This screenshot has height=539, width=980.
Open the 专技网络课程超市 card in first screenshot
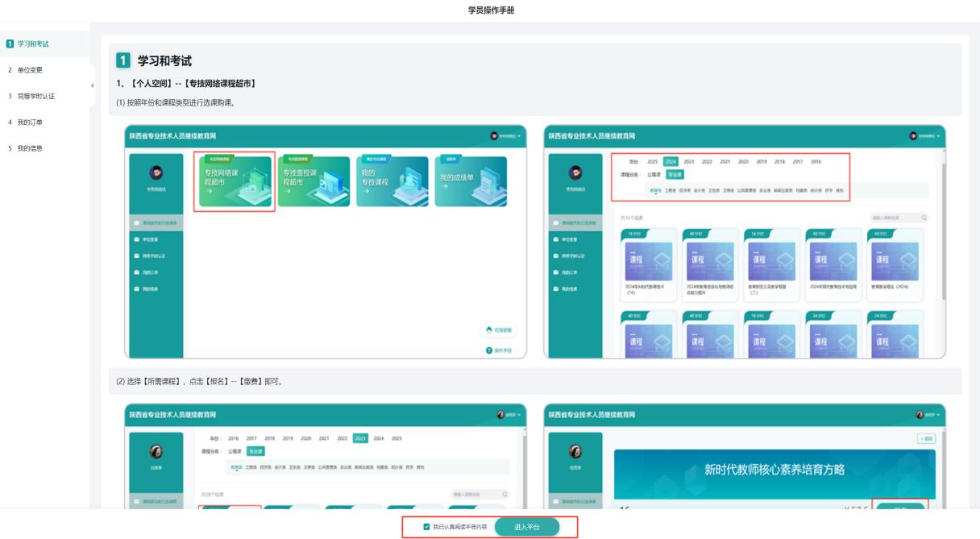(236, 181)
